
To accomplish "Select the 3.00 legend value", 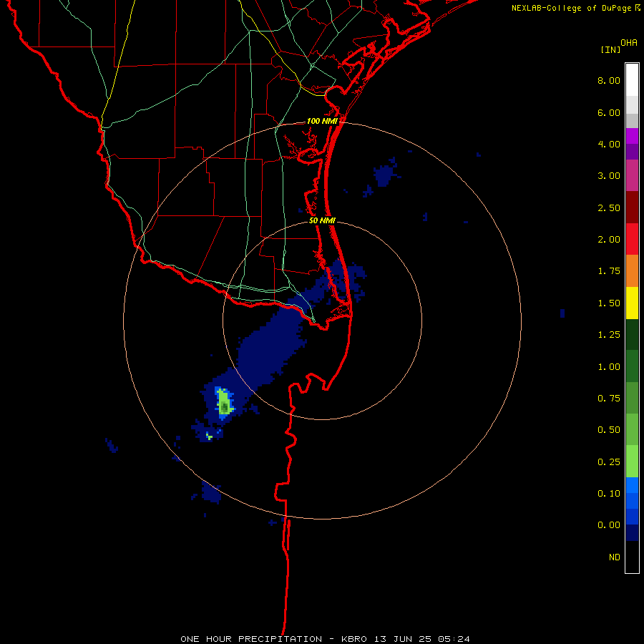I will pyautogui.click(x=609, y=176).
